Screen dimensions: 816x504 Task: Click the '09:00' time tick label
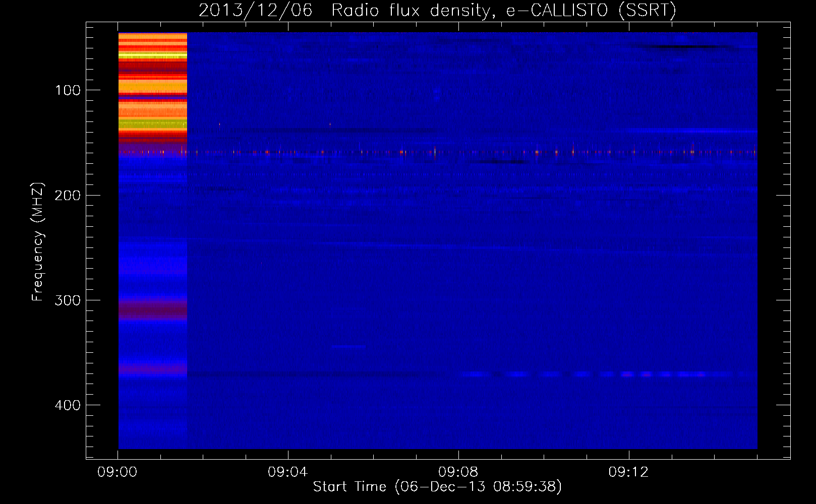point(118,472)
